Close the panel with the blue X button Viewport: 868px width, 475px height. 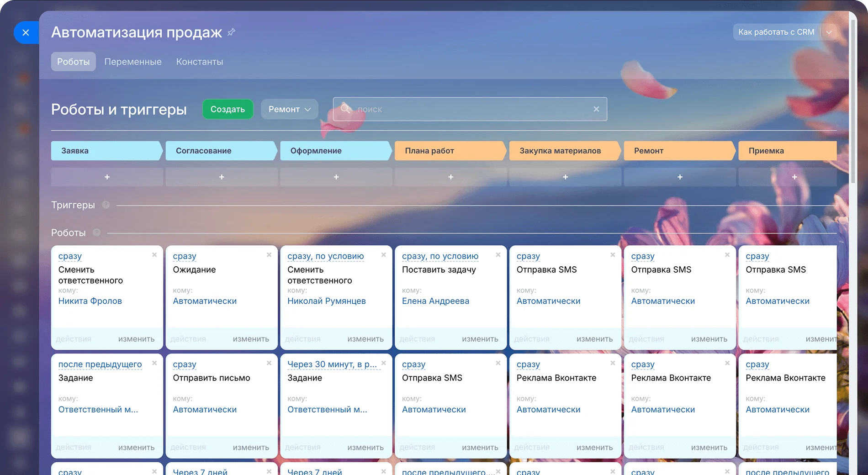click(x=26, y=32)
